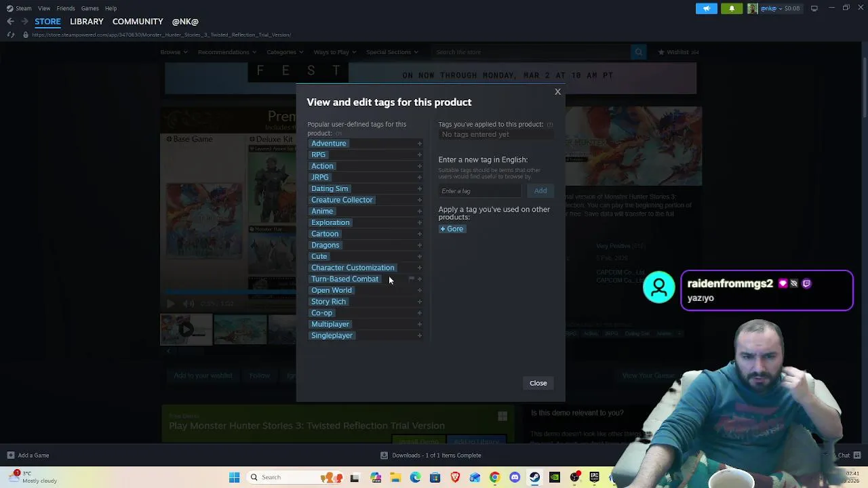Open the Help menu

coord(111,8)
